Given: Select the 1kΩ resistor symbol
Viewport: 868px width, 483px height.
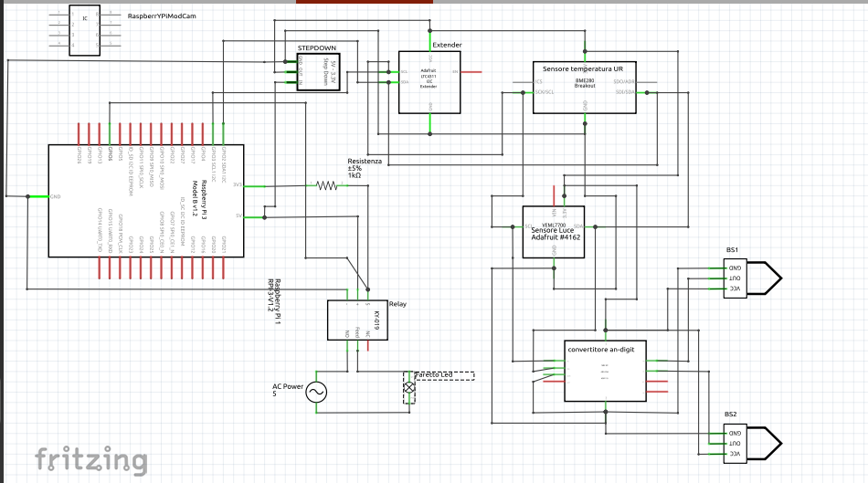Looking at the screenshot, I should (326, 185).
